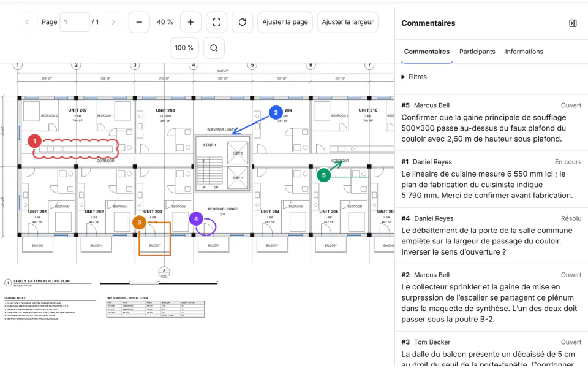Click the ELEVATOR LOBBY label on plan
588x368 pixels.
coord(221,129)
